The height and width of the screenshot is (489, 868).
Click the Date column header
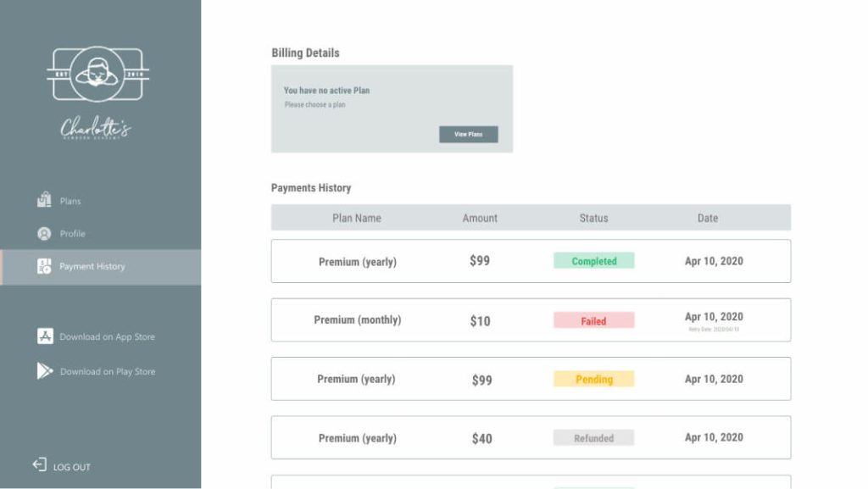pyautogui.click(x=708, y=218)
